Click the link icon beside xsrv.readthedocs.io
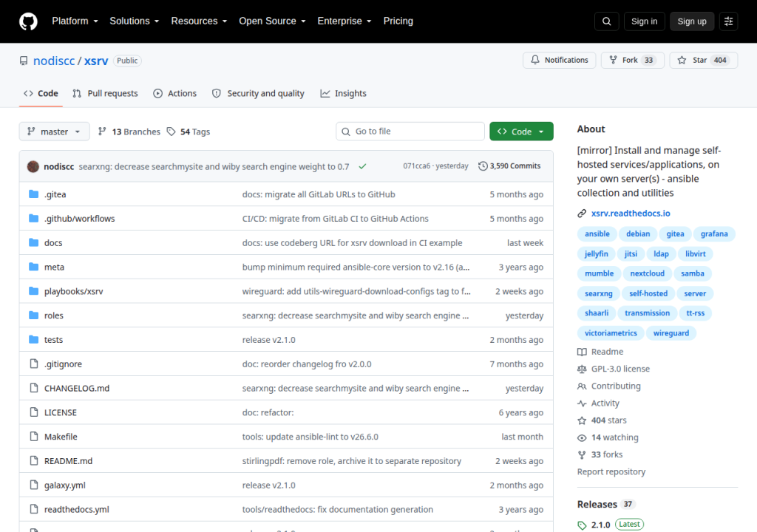 (582, 214)
